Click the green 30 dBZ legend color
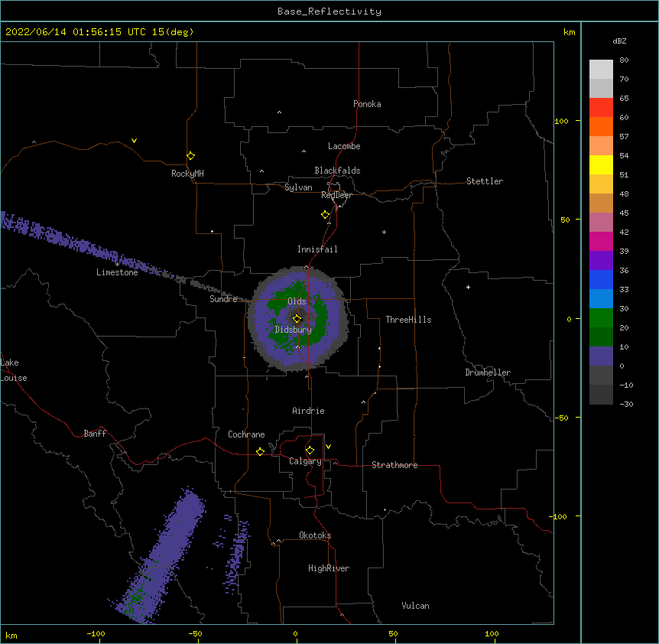 tap(601, 318)
